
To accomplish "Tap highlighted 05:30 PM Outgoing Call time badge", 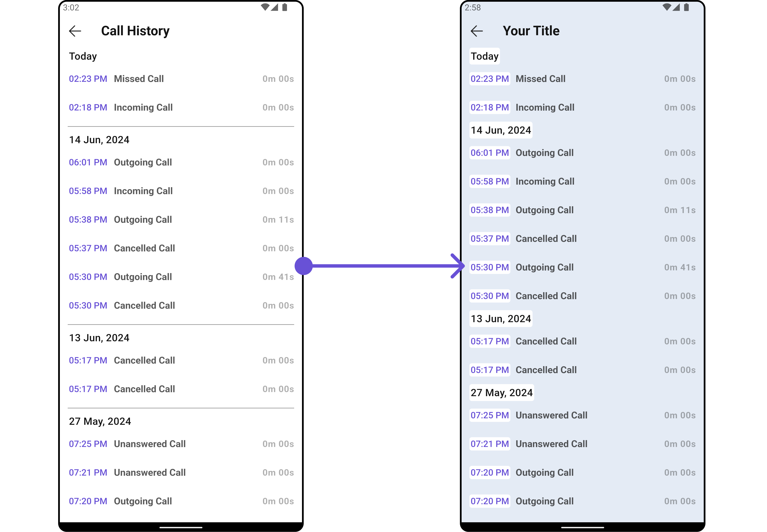I will pyautogui.click(x=490, y=267).
